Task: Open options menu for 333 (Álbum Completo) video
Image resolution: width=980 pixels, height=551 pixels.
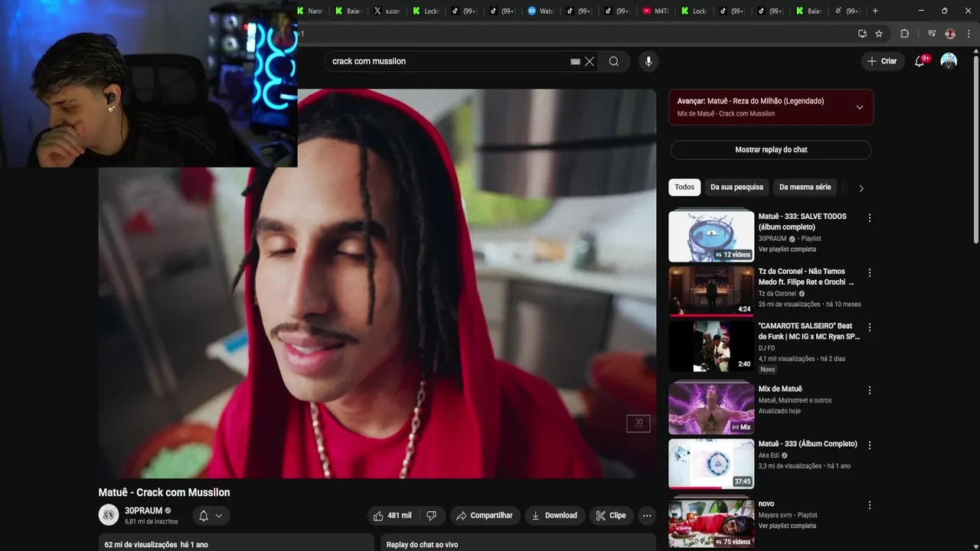Action: [x=869, y=445]
